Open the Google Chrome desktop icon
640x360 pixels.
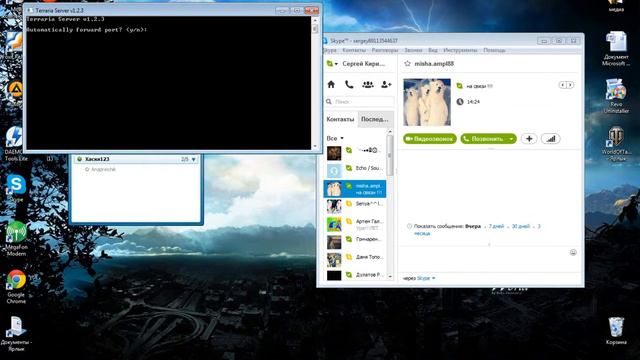[16, 287]
